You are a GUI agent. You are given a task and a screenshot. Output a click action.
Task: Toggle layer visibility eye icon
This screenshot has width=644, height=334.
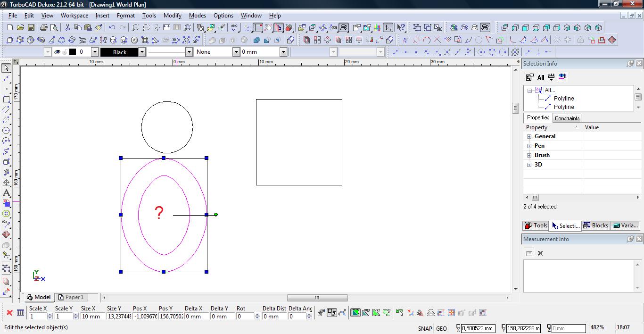click(57, 52)
